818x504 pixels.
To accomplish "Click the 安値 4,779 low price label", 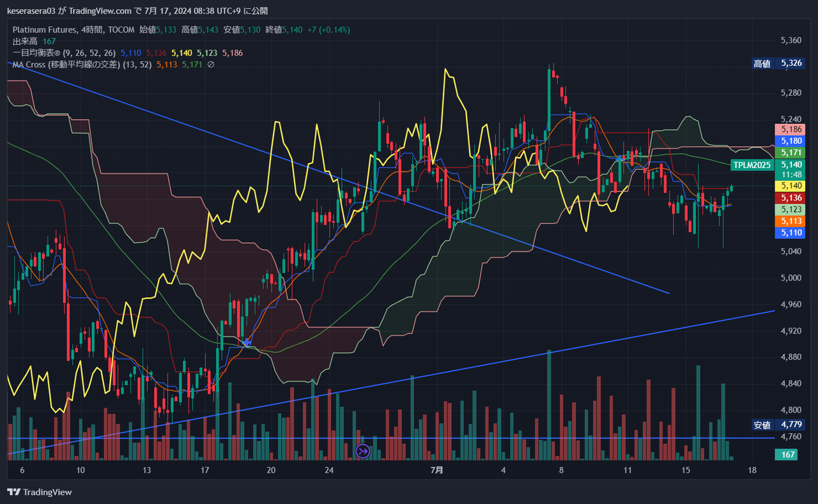I will 778,425.
